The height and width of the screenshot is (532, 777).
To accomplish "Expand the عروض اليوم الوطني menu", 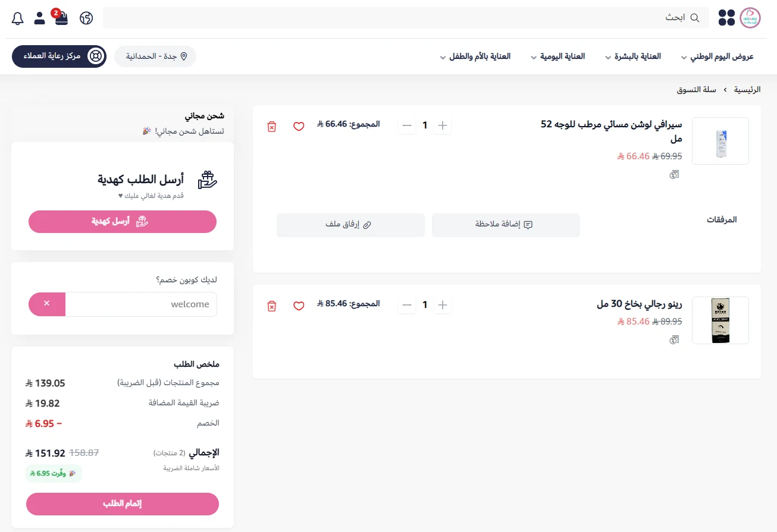I will coord(717,56).
